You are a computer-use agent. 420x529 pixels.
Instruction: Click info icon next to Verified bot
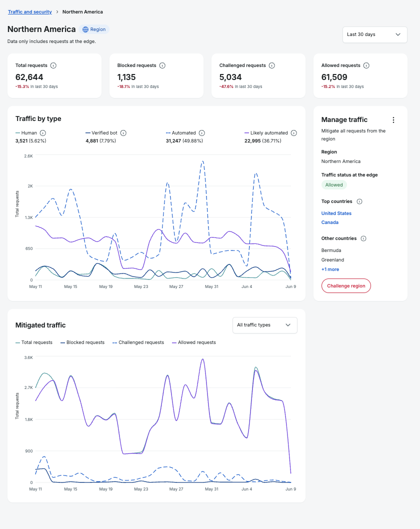[x=123, y=133]
